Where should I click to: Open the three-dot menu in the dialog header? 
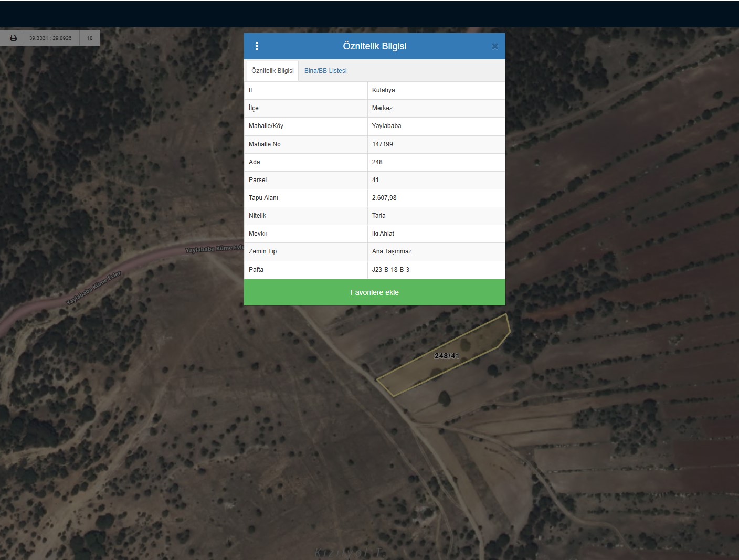click(x=257, y=46)
